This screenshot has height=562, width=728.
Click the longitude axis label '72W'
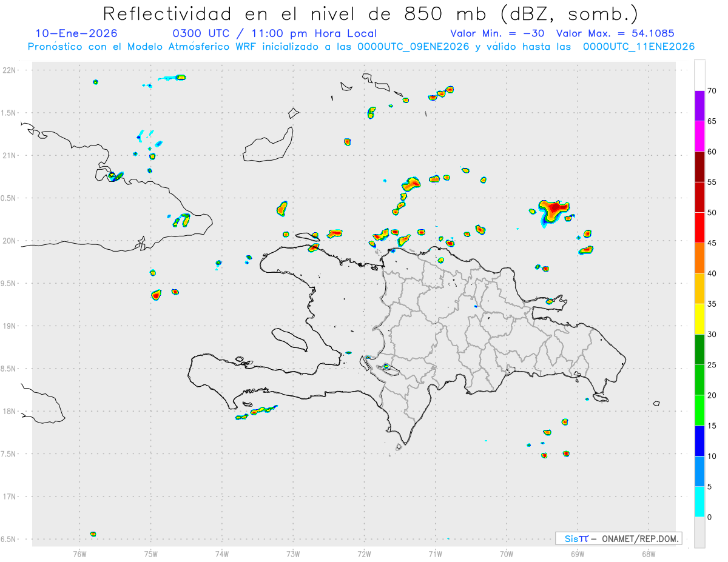364,554
